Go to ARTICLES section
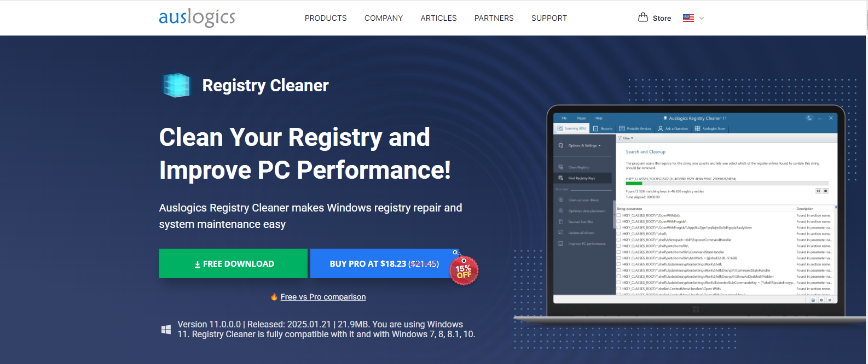Image resolution: width=868 pixels, height=364 pixels. click(x=438, y=18)
